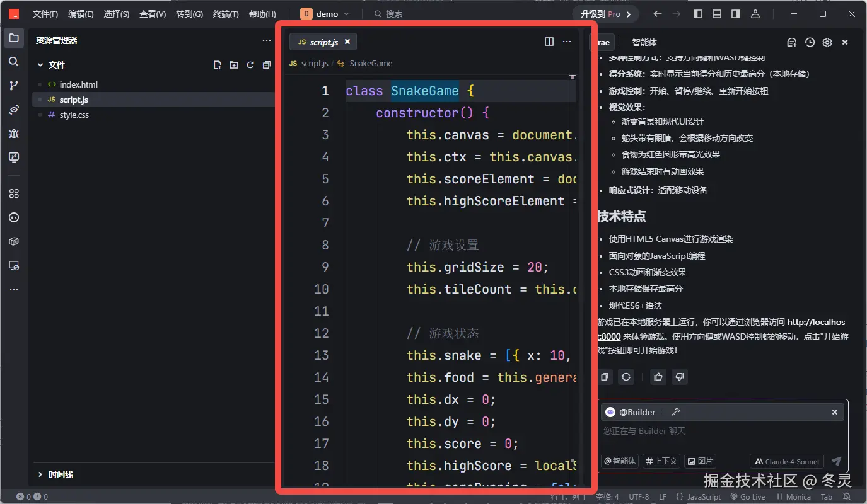Open the 编辑(E) menu
867x504 pixels.
(81, 14)
